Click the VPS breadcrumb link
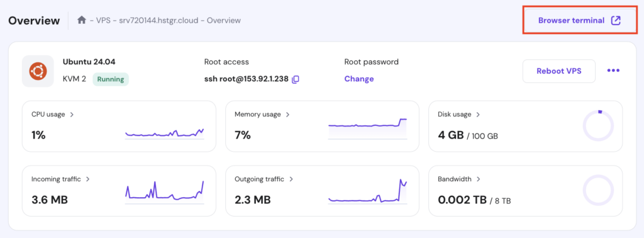This screenshot has height=238, width=644. point(103,20)
